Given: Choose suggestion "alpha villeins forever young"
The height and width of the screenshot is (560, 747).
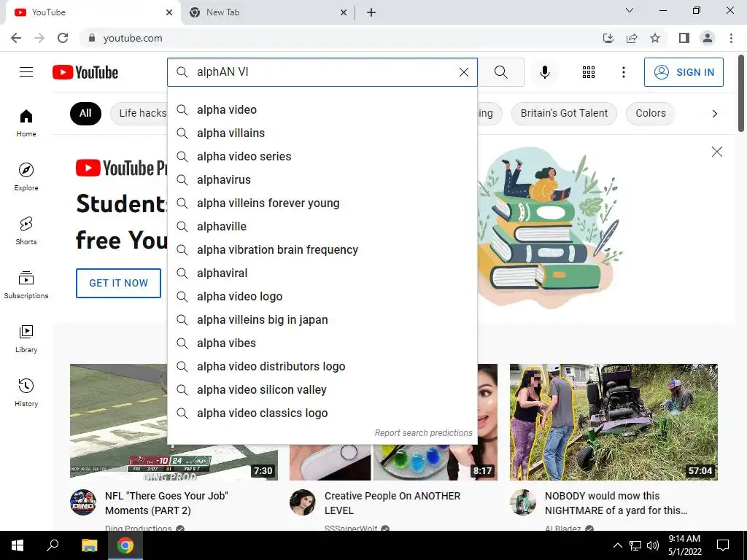Looking at the screenshot, I should (322, 203).
